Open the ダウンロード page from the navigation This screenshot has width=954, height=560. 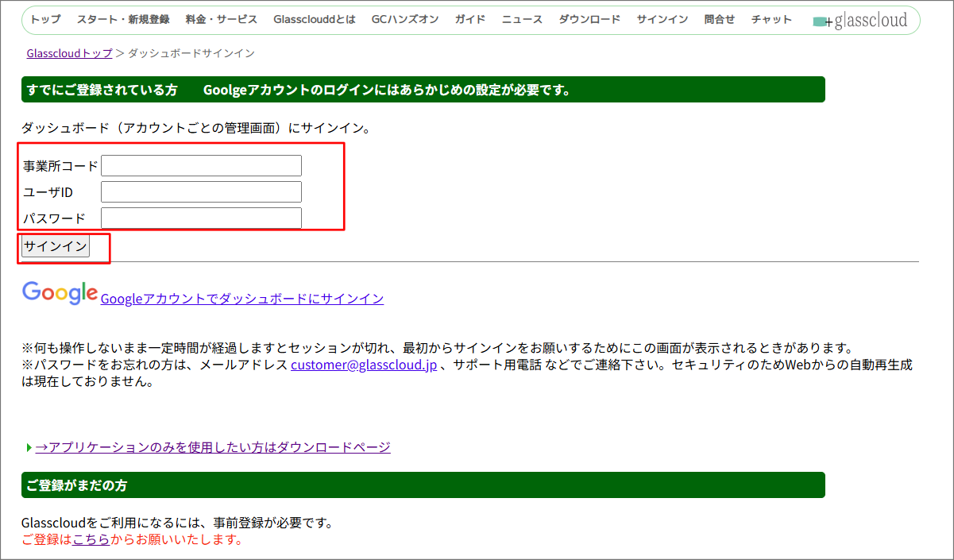coord(589,19)
